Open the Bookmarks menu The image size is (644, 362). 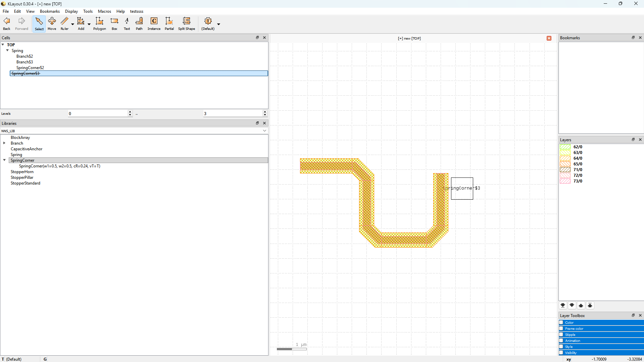click(x=50, y=11)
